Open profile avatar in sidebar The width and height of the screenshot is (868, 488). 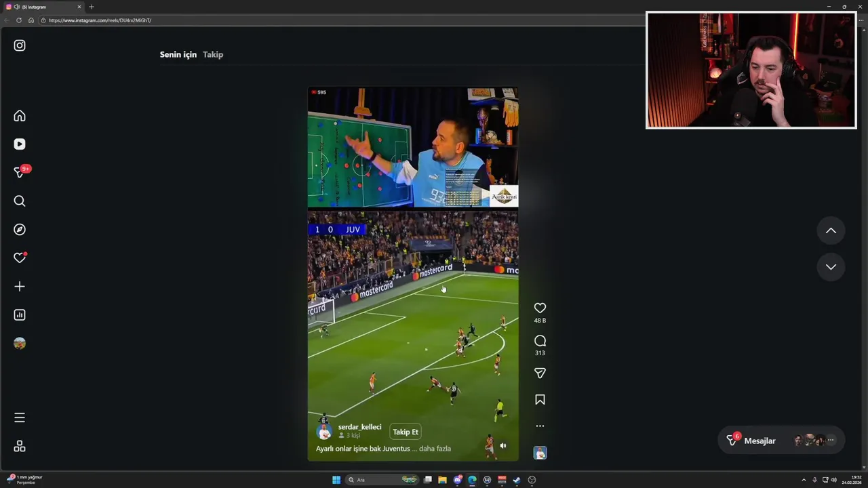pos(20,344)
